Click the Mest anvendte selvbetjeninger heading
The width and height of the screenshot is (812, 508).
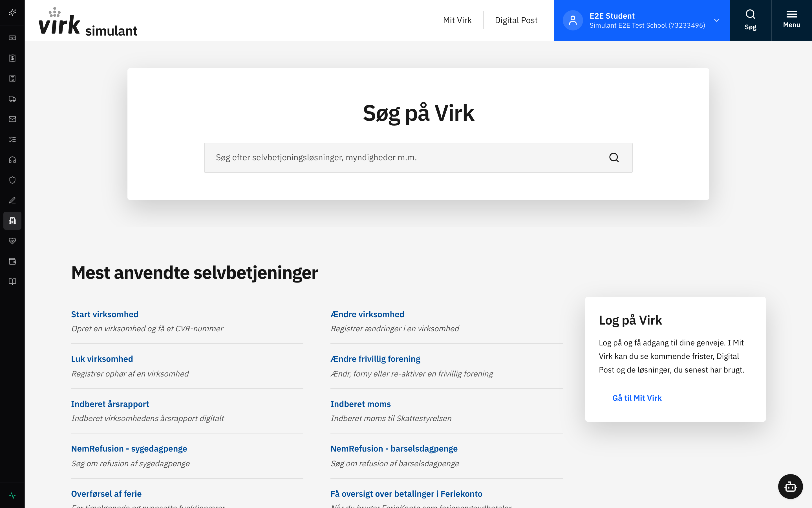[x=195, y=272]
